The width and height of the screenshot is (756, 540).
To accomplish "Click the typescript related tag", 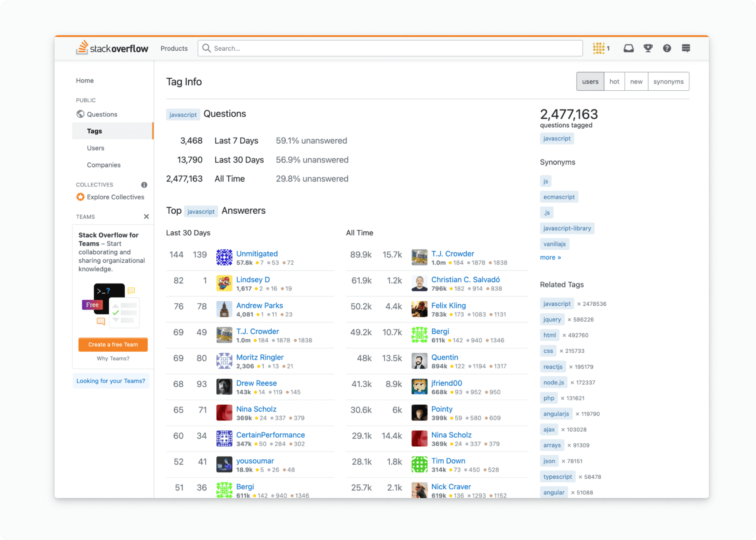I will pos(557,477).
